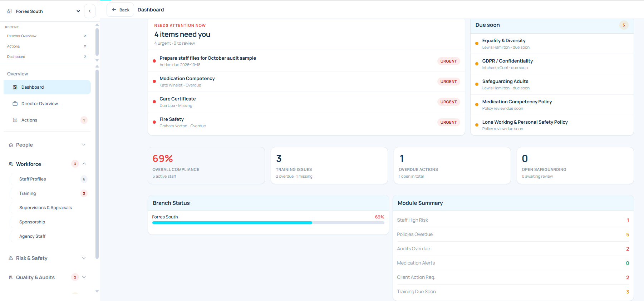This screenshot has height=301, width=644.
Task: Open Agency Staff page
Action: tap(50, 236)
